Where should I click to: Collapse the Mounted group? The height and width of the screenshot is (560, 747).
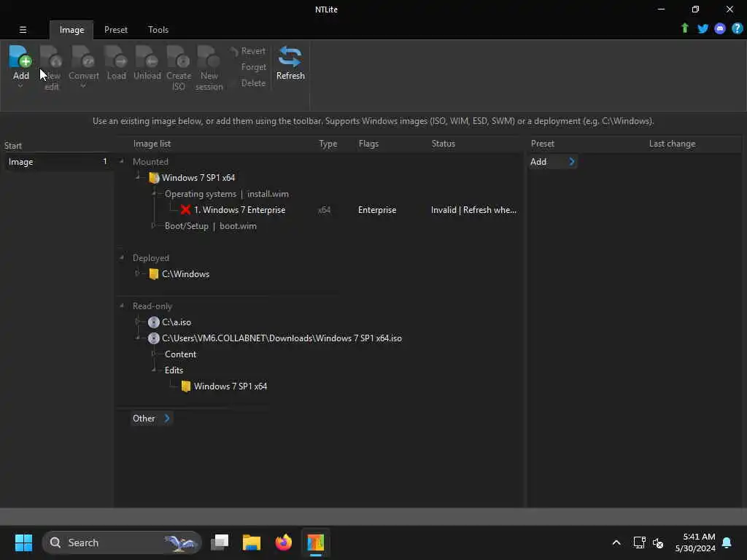[x=122, y=161]
